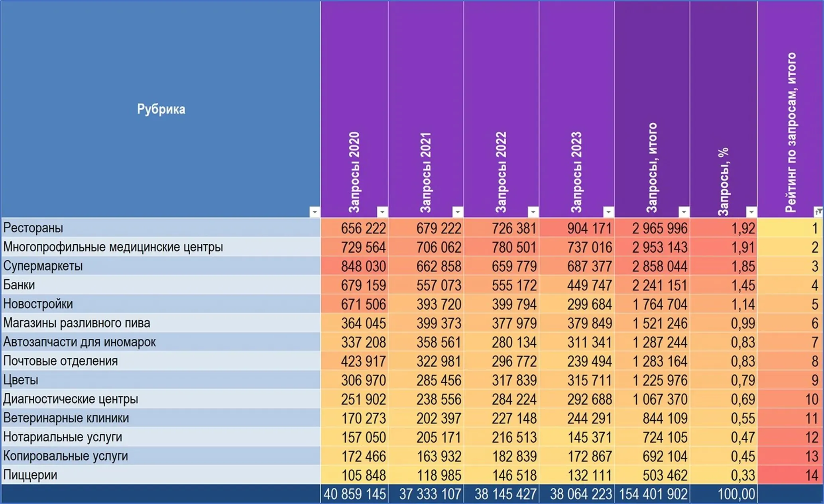Viewport: 824px width, 504px height.
Task: Select the 671 506 Новостройки value
Action: (363, 304)
